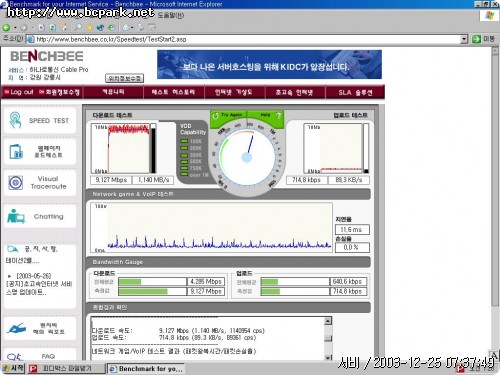This screenshot has width=500, height=375.
Task: Open 회원정보수정 in the red menu bar
Action: pos(59,92)
